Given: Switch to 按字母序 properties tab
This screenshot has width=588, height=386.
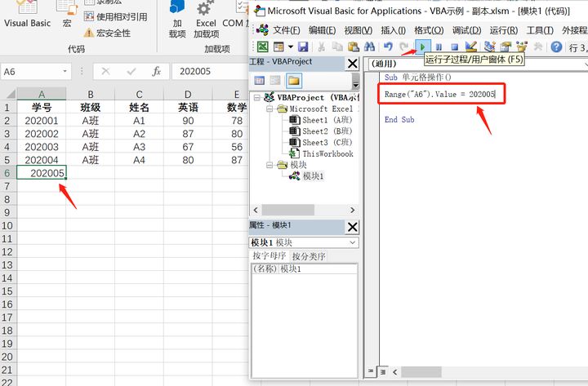Looking at the screenshot, I should pos(269,256).
